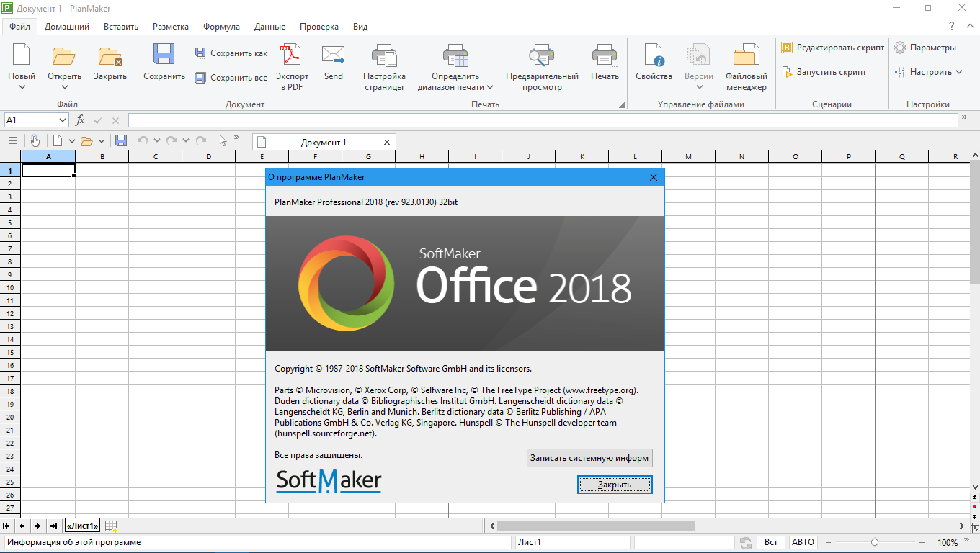Viewport: 980px width, 553px height.
Task: Choose Save All (Сохранить все)
Action: click(231, 78)
